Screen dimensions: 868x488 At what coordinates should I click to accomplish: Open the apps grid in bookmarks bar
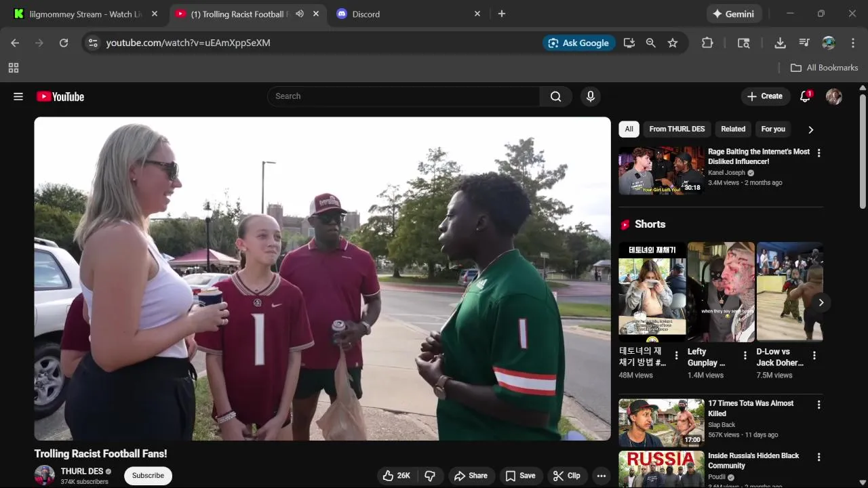pos(14,68)
